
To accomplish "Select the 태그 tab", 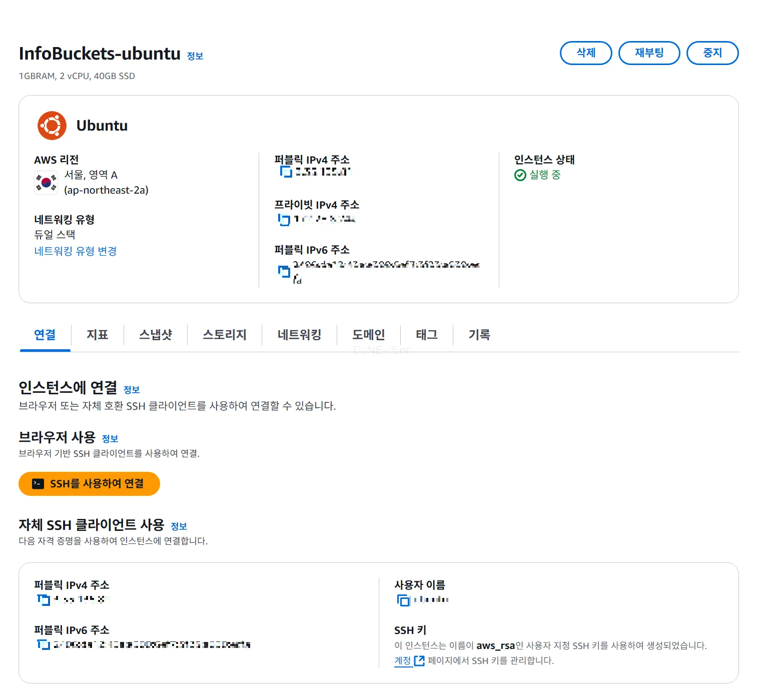I will [426, 335].
